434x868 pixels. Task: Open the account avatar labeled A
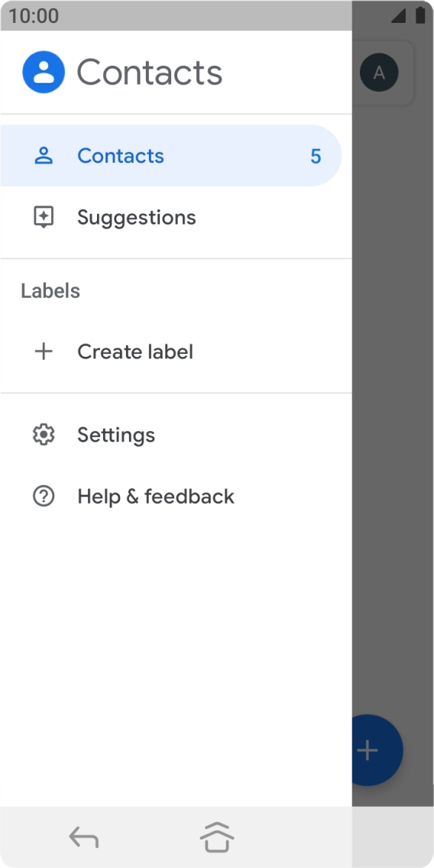click(379, 72)
